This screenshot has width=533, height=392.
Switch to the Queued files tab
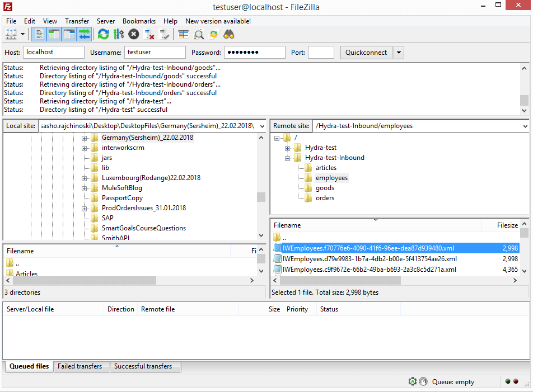29,366
